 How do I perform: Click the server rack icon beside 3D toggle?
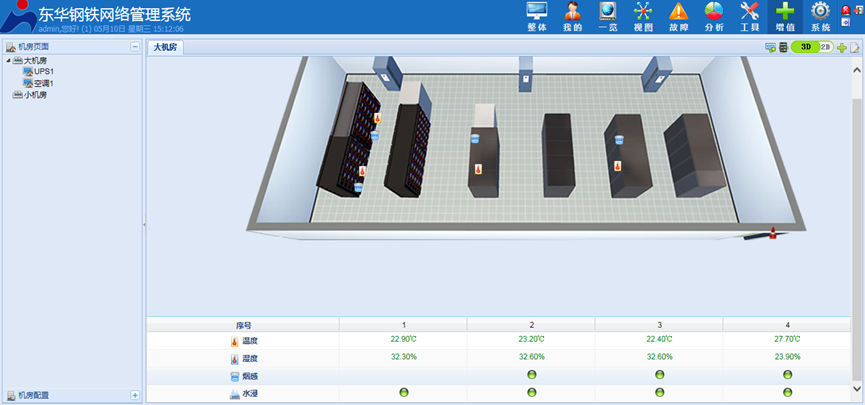click(x=783, y=48)
